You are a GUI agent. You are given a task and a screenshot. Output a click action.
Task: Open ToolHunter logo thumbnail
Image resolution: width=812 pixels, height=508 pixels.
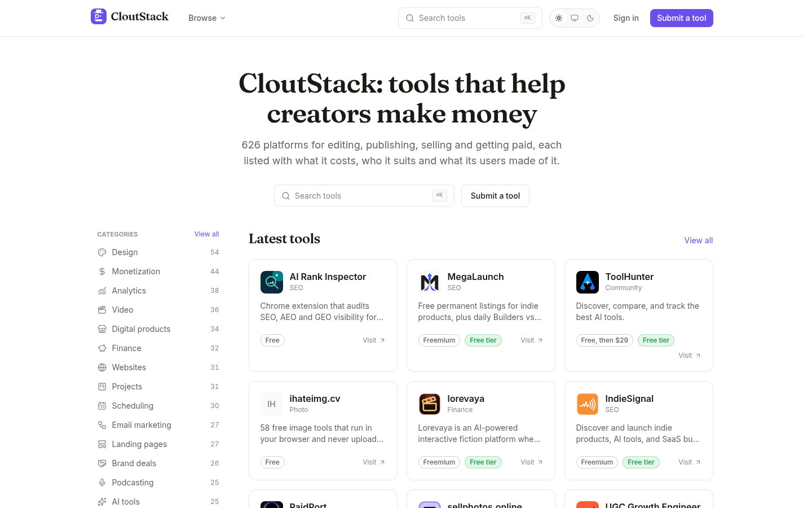point(588,282)
